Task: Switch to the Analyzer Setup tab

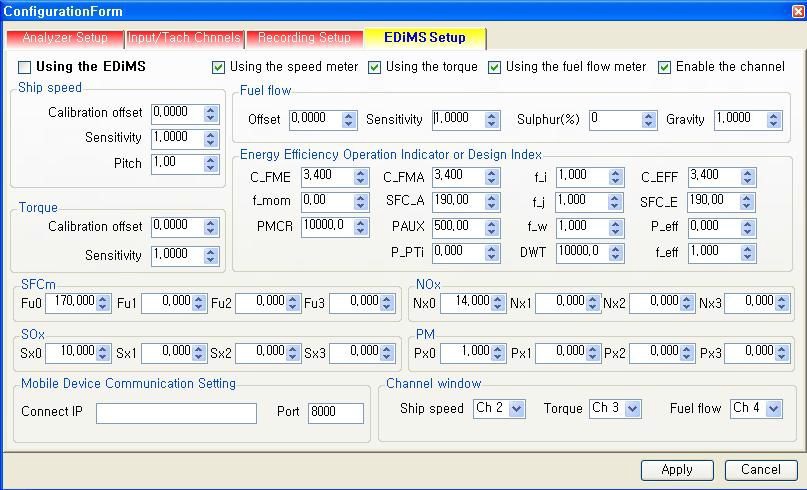Action: coord(64,38)
